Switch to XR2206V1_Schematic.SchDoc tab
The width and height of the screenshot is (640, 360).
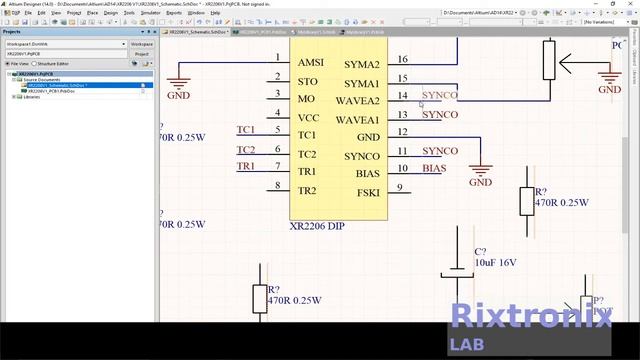pos(196,32)
